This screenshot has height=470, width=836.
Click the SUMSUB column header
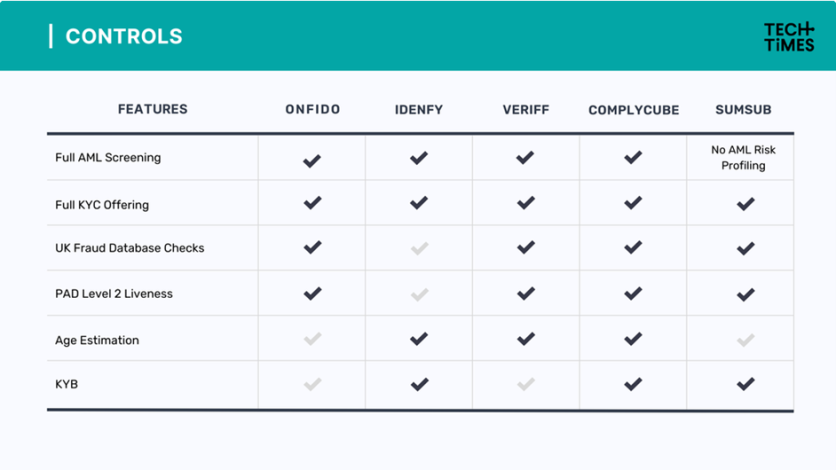coord(743,110)
